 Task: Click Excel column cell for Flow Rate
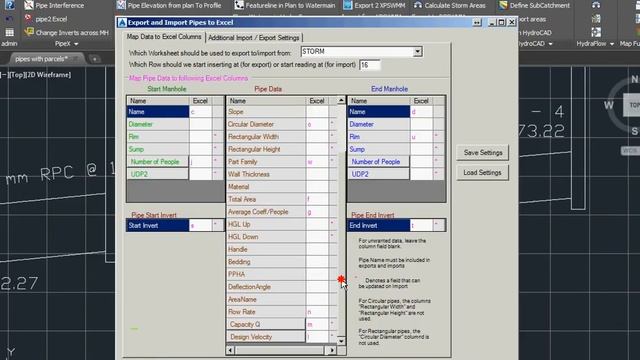[317, 312]
